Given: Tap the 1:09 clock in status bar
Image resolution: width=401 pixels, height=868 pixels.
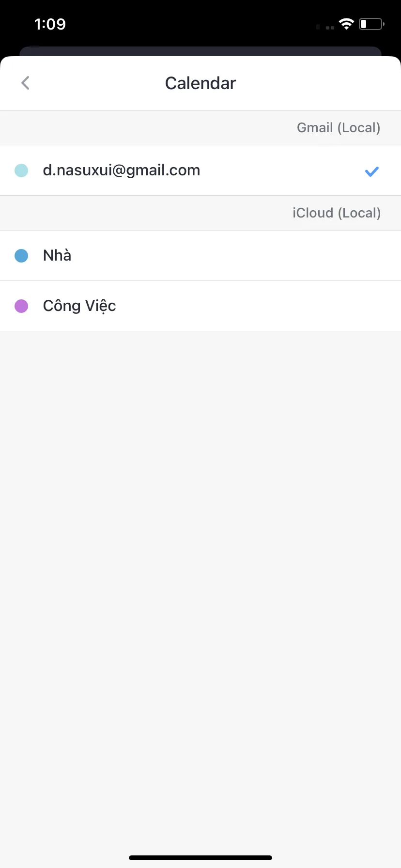Looking at the screenshot, I should (x=50, y=24).
